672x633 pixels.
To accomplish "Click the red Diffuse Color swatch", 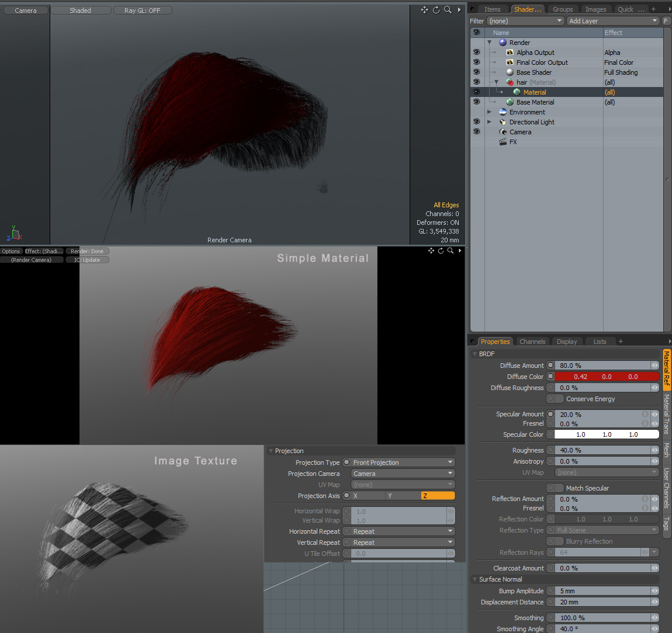I will [x=606, y=377].
